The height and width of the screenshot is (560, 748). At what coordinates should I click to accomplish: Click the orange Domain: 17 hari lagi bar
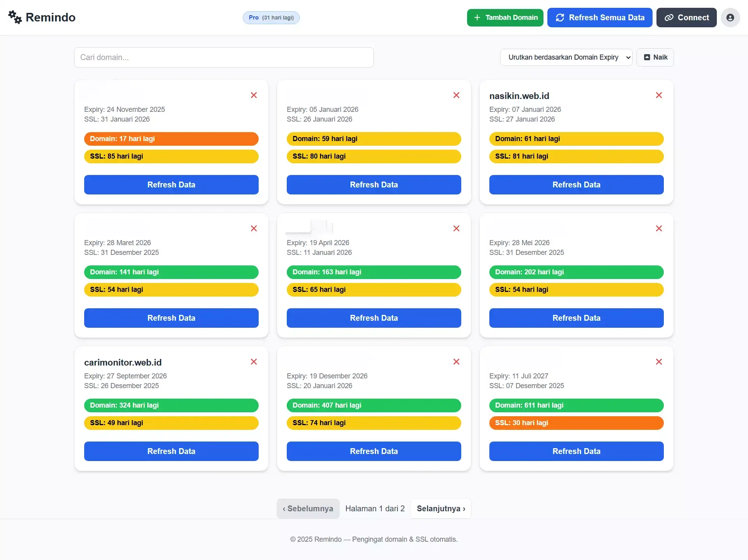click(x=171, y=139)
